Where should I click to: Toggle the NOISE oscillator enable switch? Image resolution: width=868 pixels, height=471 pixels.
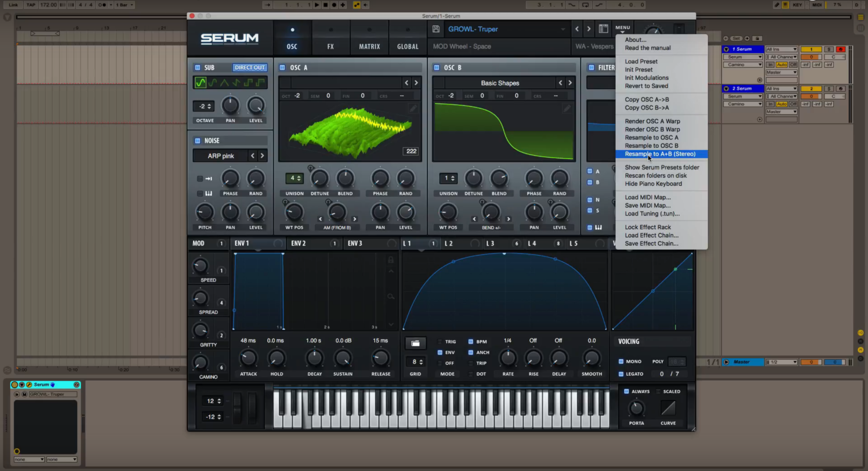198,141
